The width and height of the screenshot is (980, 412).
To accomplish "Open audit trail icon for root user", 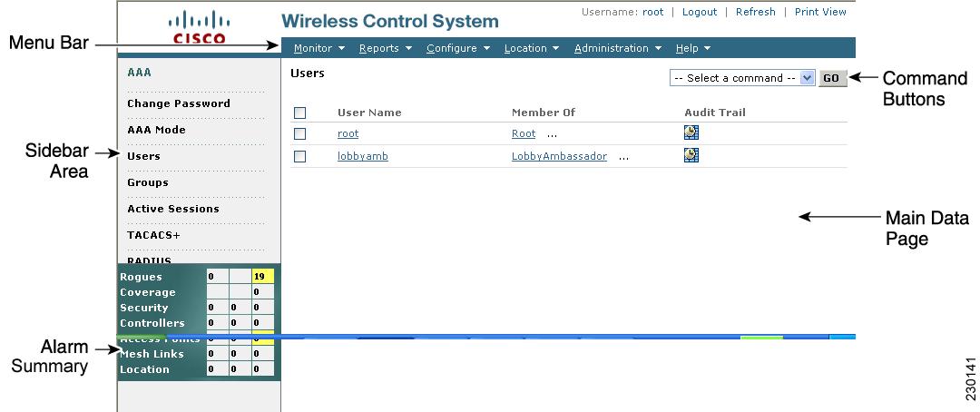I will point(691,132).
